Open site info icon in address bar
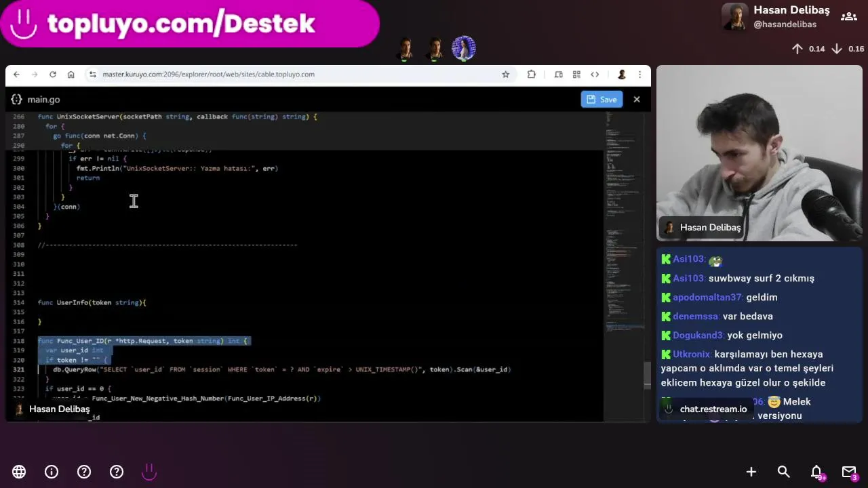Viewport: 868px width, 488px height. pyautogui.click(x=92, y=75)
